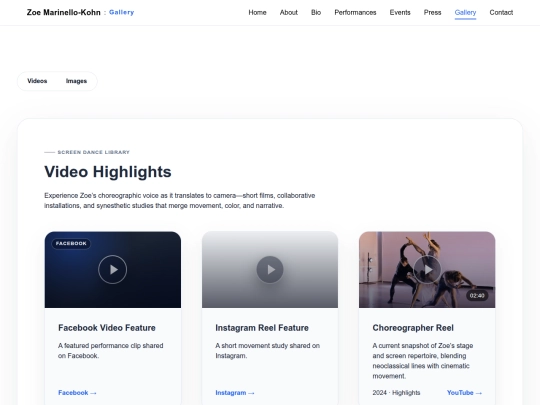Image resolution: width=540 pixels, height=405 pixels.
Task: Play the Instagram Reel Feature video
Action: point(270,269)
